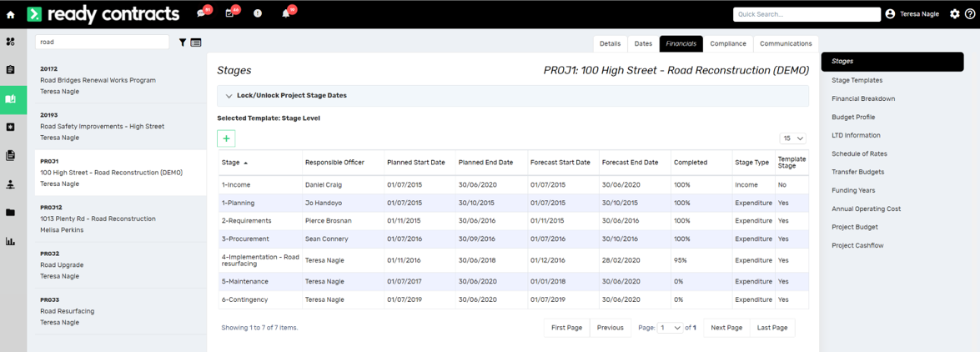980x352 pixels.
Task: Expand Lock/Unlock Project Stage Dates section
Action: (x=512, y=96)
